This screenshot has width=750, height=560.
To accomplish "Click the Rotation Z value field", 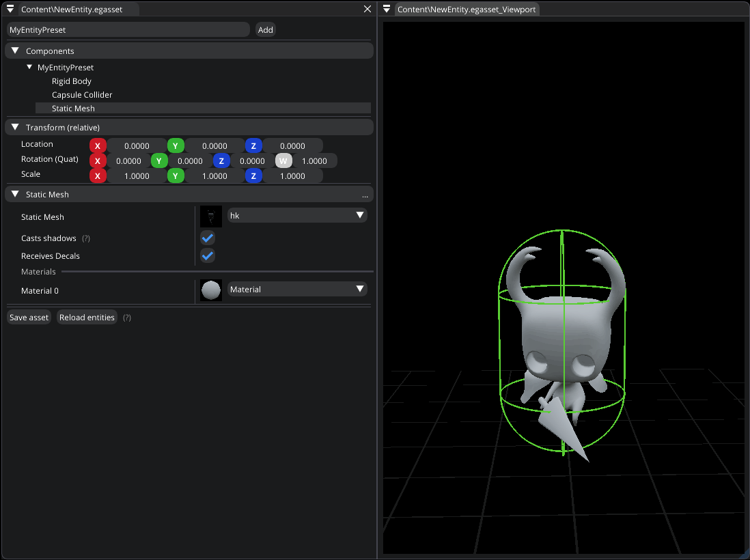I will 253,160.
